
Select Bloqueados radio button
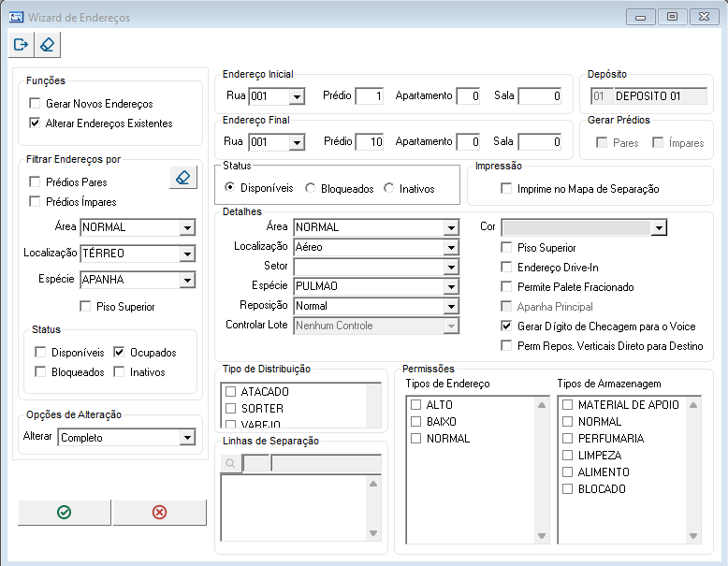(x=310, y=188)
